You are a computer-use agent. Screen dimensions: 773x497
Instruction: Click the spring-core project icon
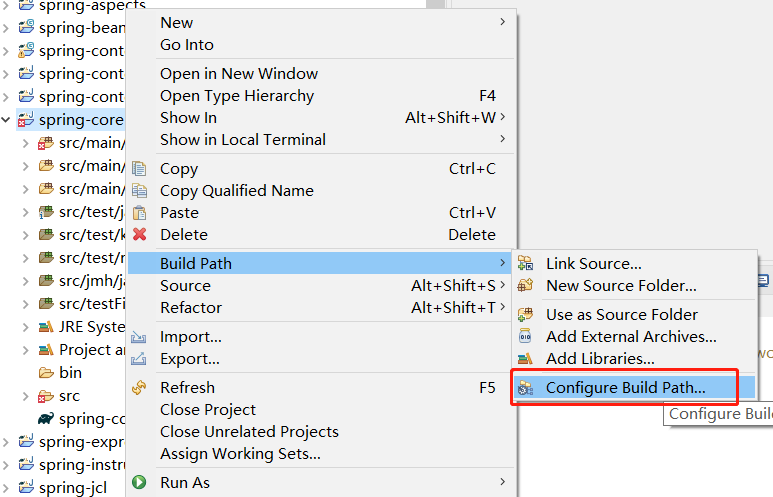[26, 119]
